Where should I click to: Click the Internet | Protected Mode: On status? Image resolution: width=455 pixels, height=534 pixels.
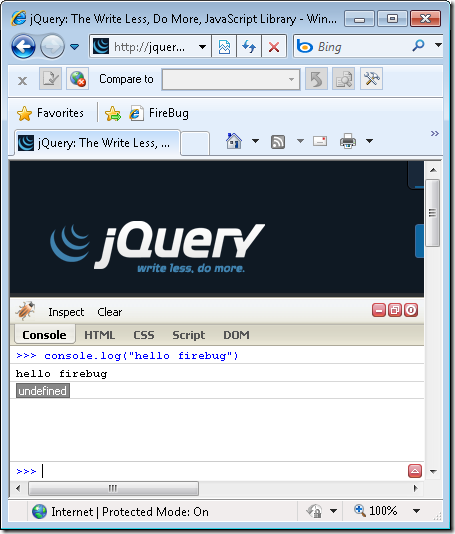tap(120, 512)
